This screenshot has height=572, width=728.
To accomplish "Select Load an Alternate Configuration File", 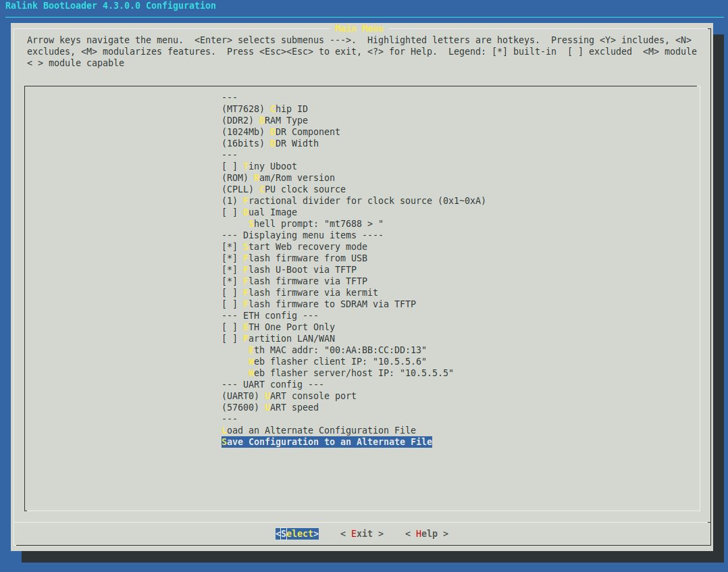I will (x=319, y=430).
